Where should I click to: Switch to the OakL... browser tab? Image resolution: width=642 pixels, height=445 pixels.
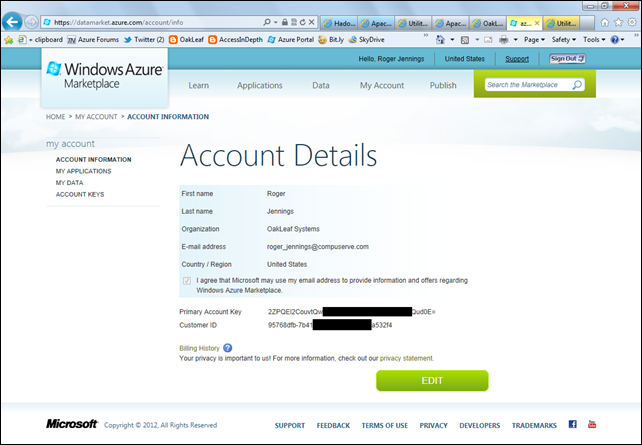tap(488, 23)
